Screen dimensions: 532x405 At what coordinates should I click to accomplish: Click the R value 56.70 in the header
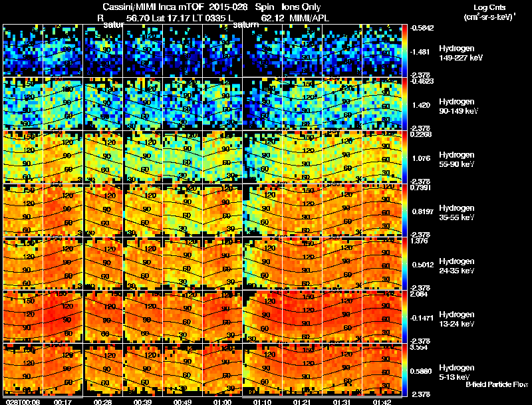click(138, 18)
